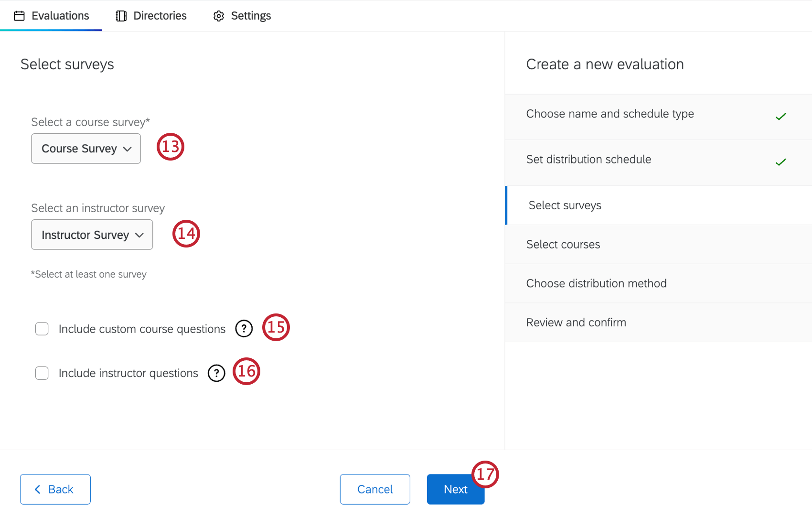Click the help icon for custom course questions
This screenshot has width=812, height=517.
click(x=244, y=329)
